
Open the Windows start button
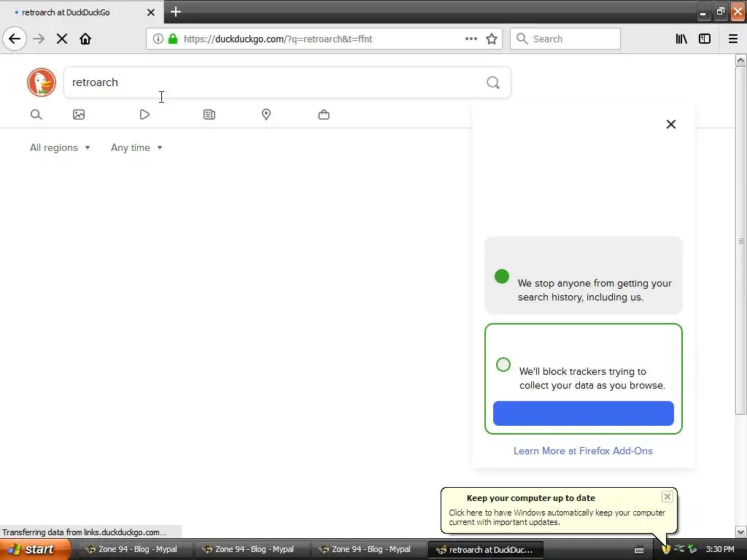coord(35,550)
